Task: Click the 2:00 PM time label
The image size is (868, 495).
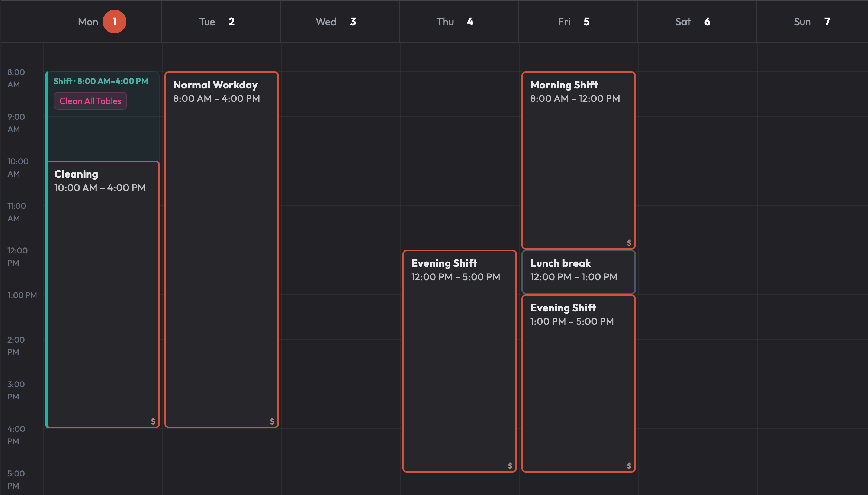Action: [16, 346]
